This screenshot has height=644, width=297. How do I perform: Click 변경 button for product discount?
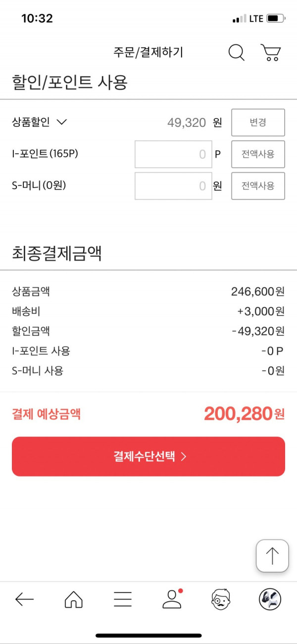258,122
